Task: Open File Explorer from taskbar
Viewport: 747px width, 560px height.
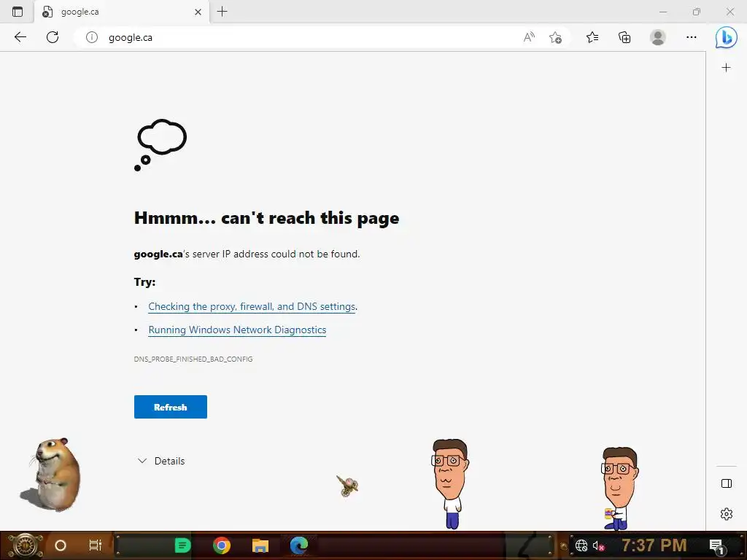Action: (x=260, y=545)
